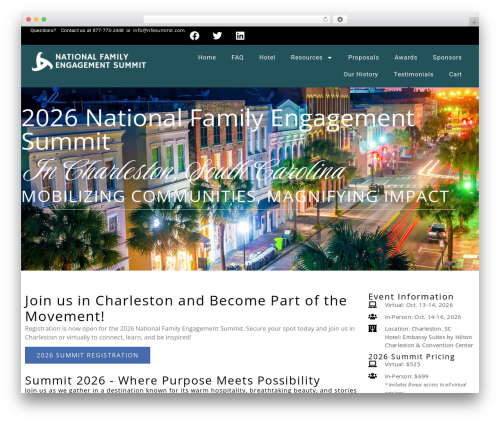Screen dimensions: 500x423
Task: Click the National Family Engagement Summit logo
Action: (x=89, y=61)
